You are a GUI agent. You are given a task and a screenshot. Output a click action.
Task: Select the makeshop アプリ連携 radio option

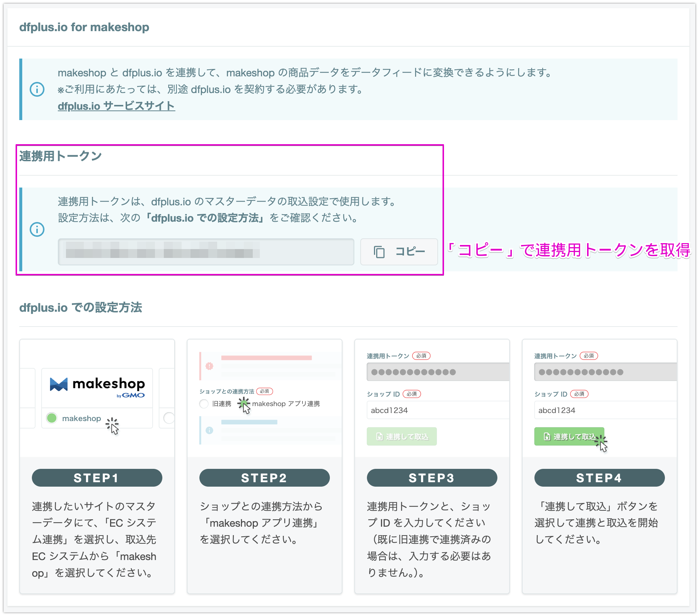coord(244,403)
